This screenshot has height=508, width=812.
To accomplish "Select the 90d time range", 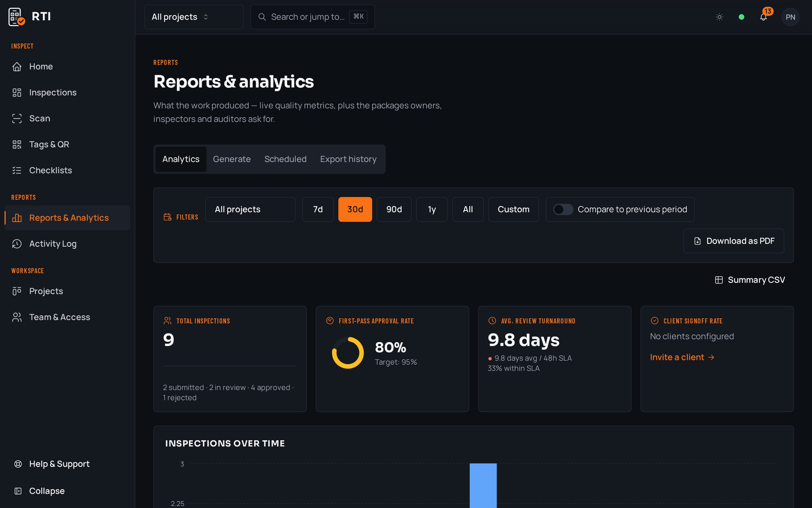I will tap(394, 209).
